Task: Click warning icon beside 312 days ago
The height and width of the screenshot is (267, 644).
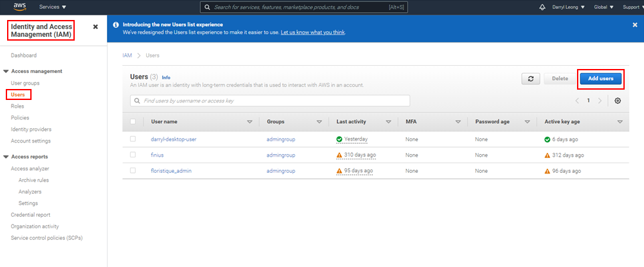Action: click(x=547, y=155)
